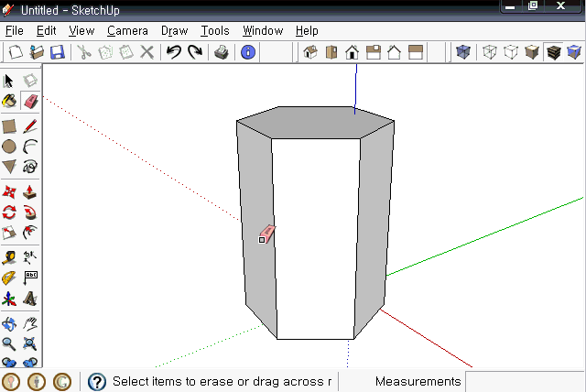
Task: Choose the Rectangle drawing tool
Action: tap(9, 126)
